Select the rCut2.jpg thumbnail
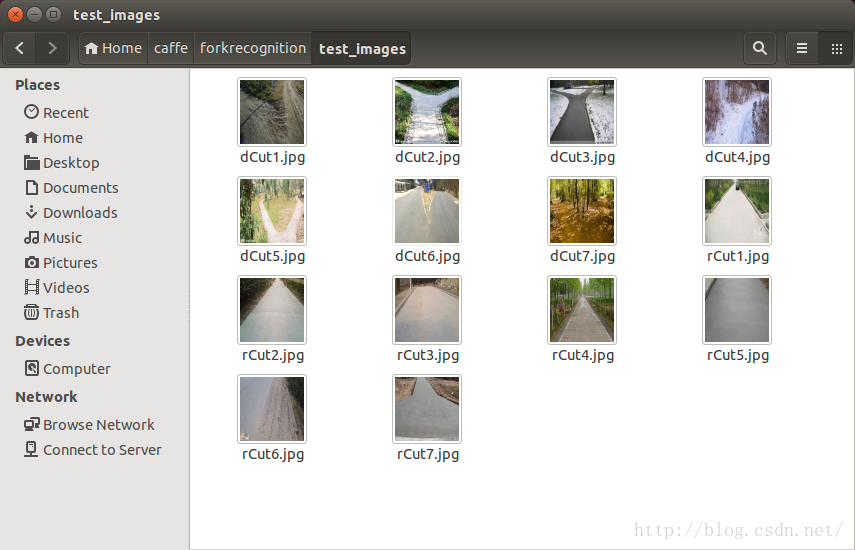The width and height of the screenshot is (855, 550). (x=272, y=310)
